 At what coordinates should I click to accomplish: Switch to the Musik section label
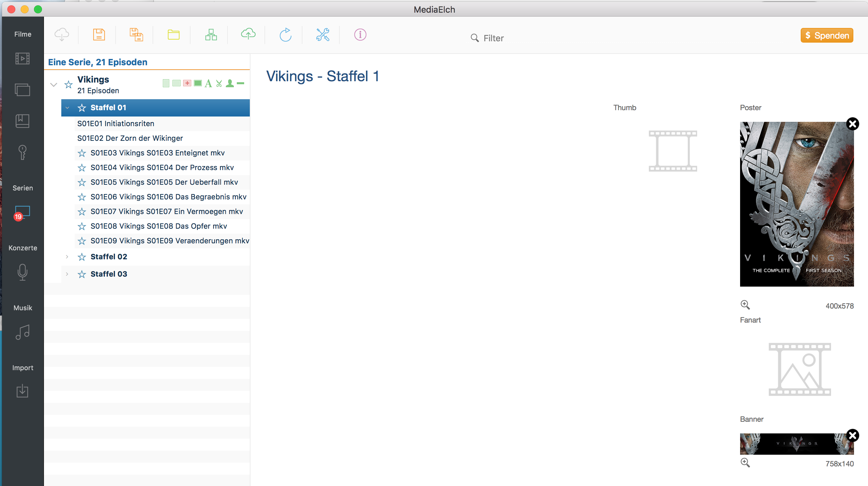click(23, 308)
